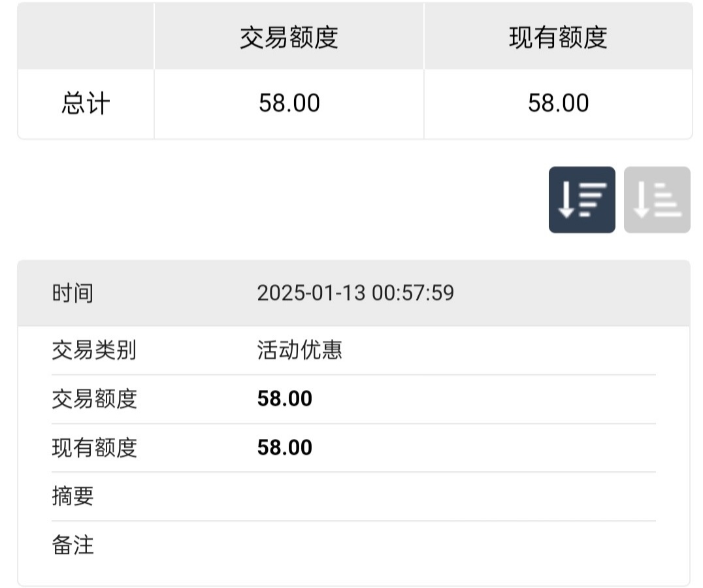Click the 现有额度 label in record details
The height and width of the screenshot is (588, 703).
(x=94, y=448)
